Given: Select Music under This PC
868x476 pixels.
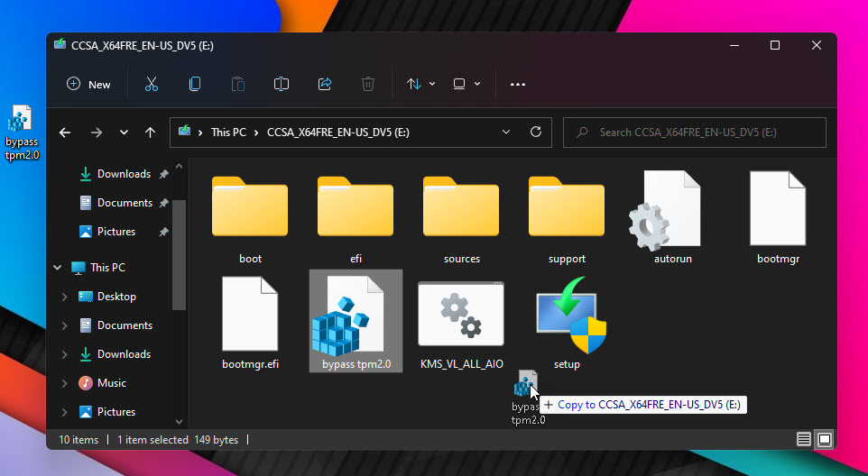Looking at the screenshot, I should point(103,382).
